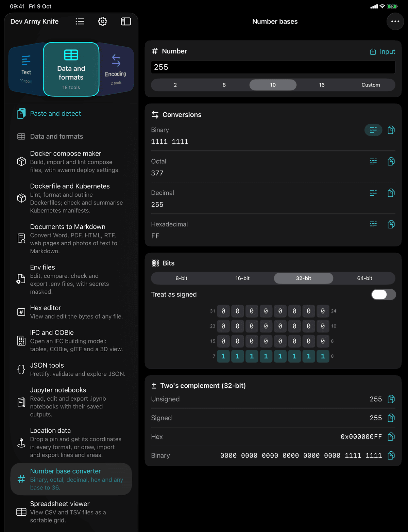Switch bits view to 64-bit

[x=364, y=278]
